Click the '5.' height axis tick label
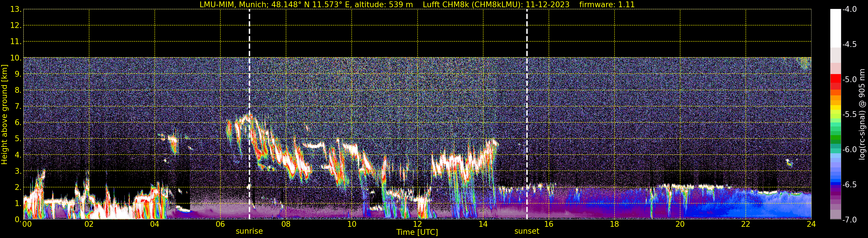The width and height of the screenshot is (868, 238). click(18, 139)
